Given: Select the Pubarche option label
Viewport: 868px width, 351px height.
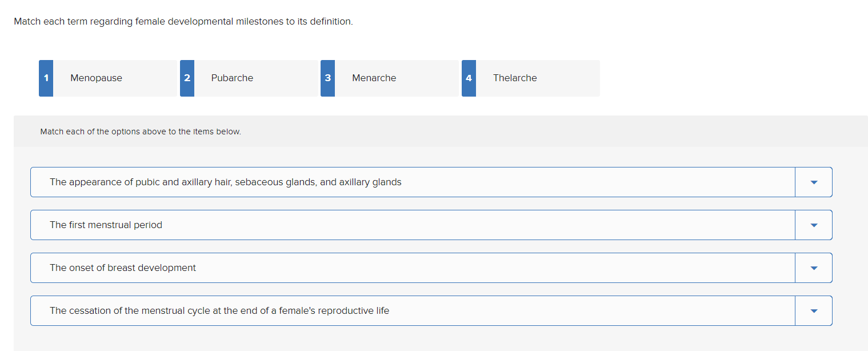Looking at the screenshot, I should click(232, 78).
